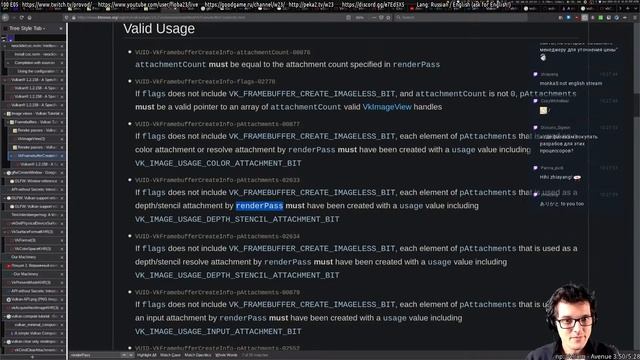Open the VkImageView link
The width and height of the screenshot is (640, 360).
(387, 107)
